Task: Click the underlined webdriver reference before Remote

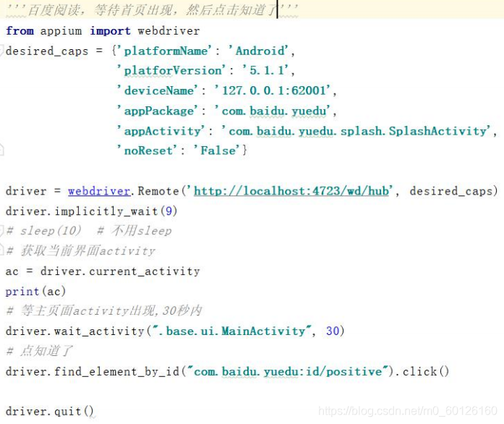Action: 99,191
